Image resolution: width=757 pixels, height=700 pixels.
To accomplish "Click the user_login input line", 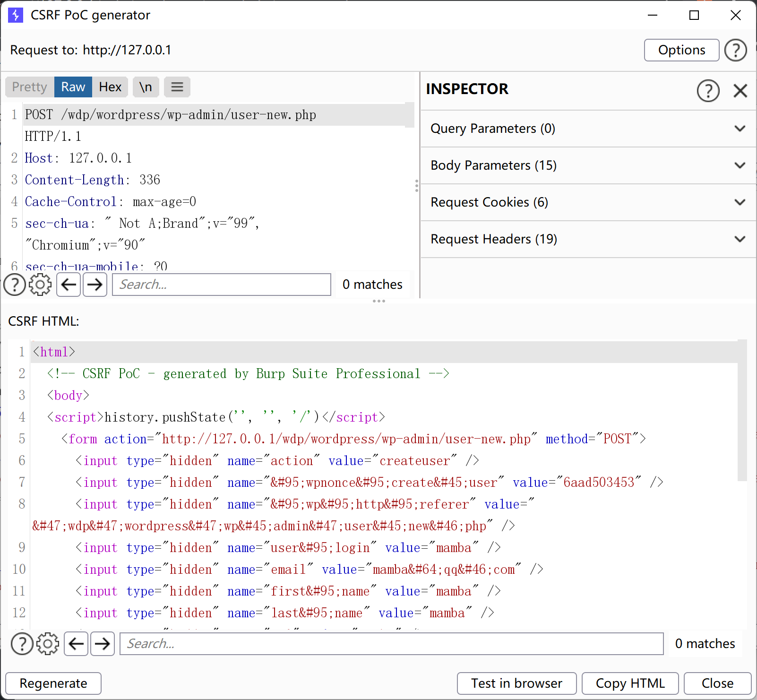I will click(288, 548).
